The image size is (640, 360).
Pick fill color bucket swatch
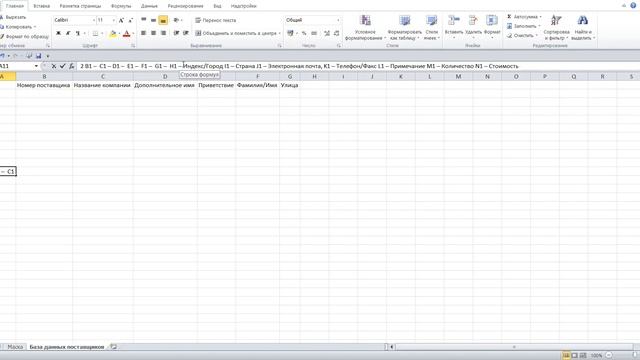pyautogui.click(x=113, y=33)
